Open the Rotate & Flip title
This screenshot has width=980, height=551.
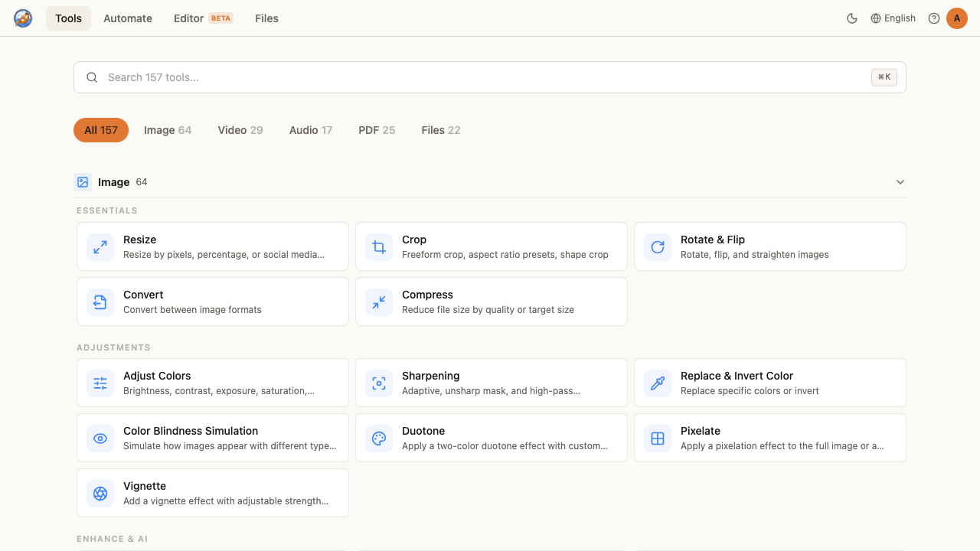pyautogui.click(x=713, y=240)
